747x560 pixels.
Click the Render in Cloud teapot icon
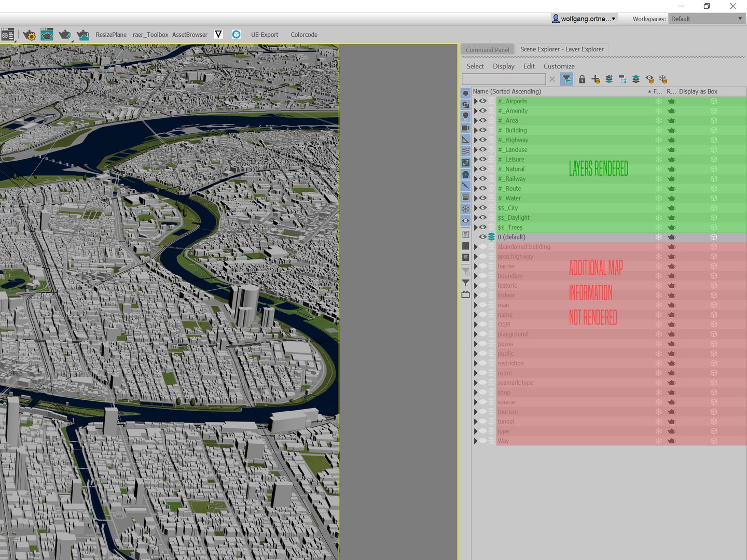point(83,35)
